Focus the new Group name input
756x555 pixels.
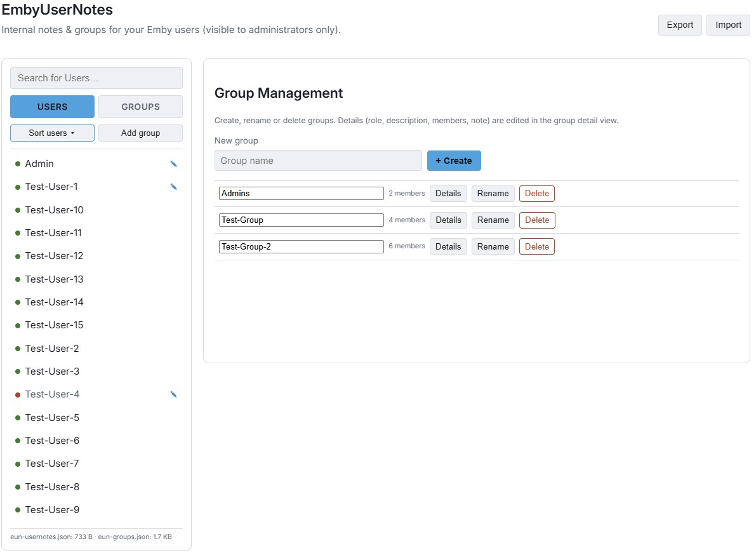point(318,161)
